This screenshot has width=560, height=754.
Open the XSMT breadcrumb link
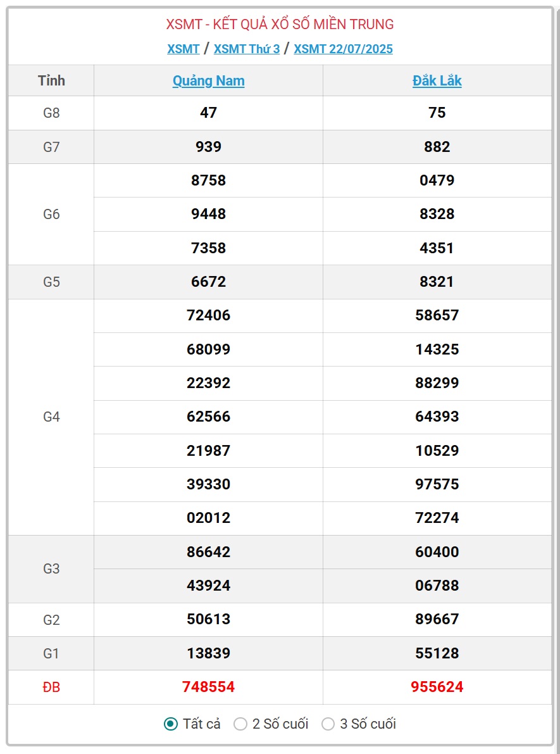pos(183,49)
